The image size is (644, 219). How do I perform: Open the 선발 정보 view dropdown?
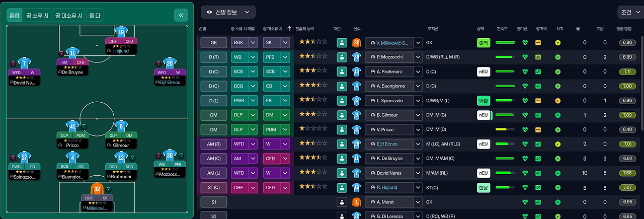click(x=228, y=12)
